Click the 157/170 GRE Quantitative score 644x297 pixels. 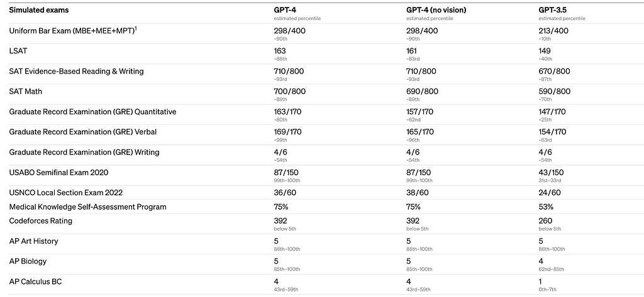pyautogui.click(x=420, y=112)
